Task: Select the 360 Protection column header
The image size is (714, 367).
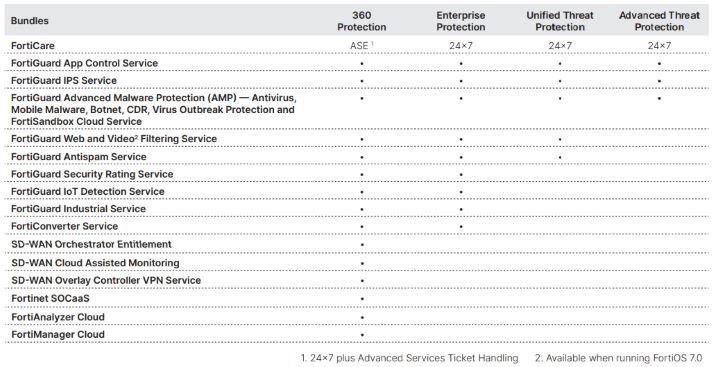Action: tap(362, 21)
